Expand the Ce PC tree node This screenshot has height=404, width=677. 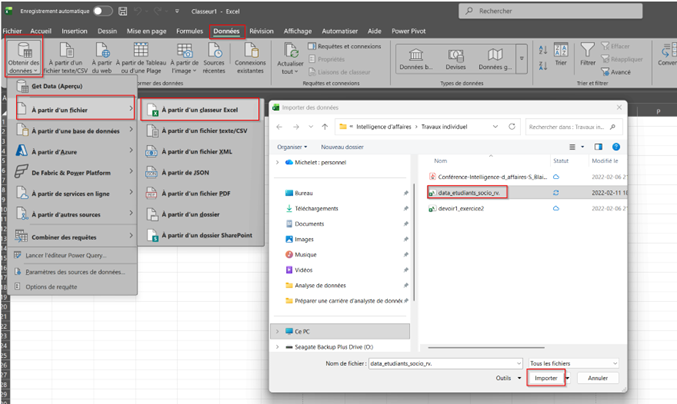278,330
